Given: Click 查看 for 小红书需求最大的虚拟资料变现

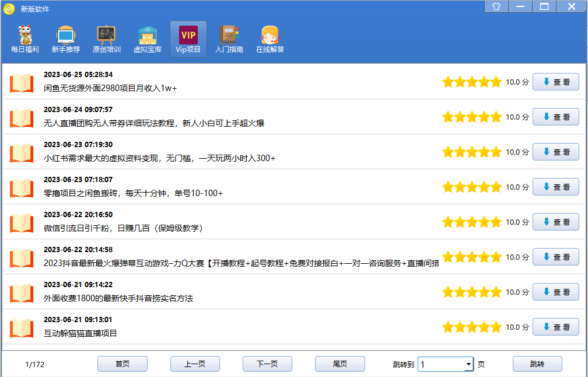Looking at the screenshot, I should click(x=556, y=152).
